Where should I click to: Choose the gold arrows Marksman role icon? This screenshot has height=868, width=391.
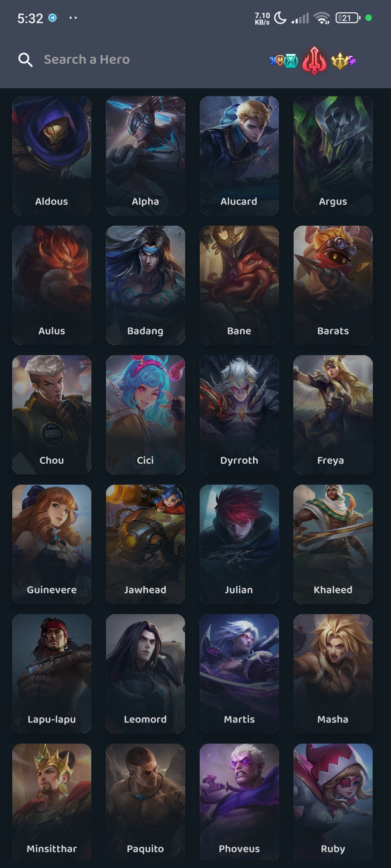point(340,61)
